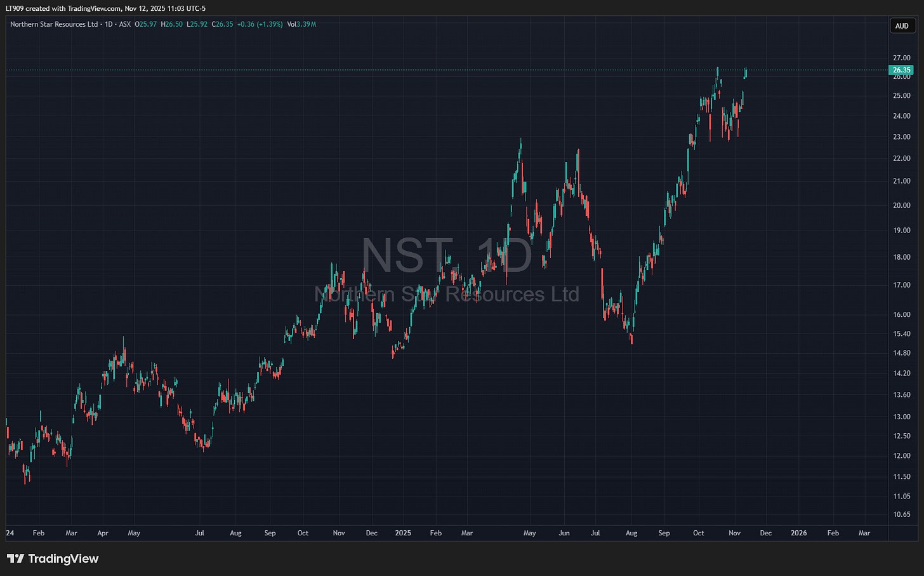This screenshot has height=576, width=924.
Task: Click the close value C26.35 in legend
Action: click(x=222, y=24)
